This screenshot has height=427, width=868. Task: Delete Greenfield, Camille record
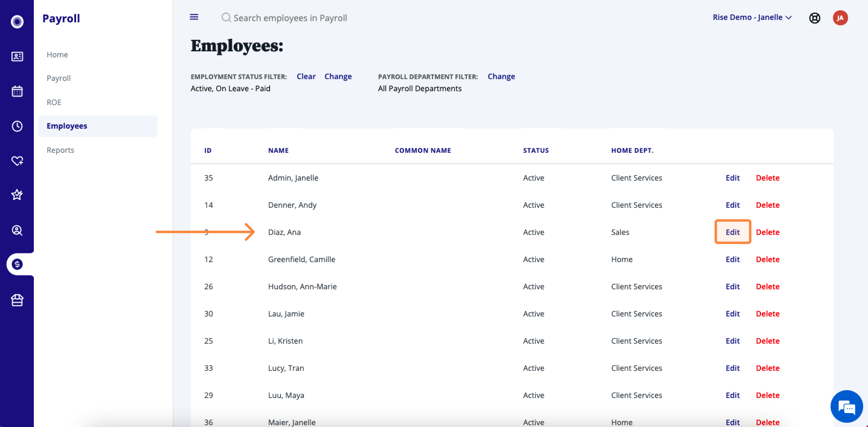(768, 259)
